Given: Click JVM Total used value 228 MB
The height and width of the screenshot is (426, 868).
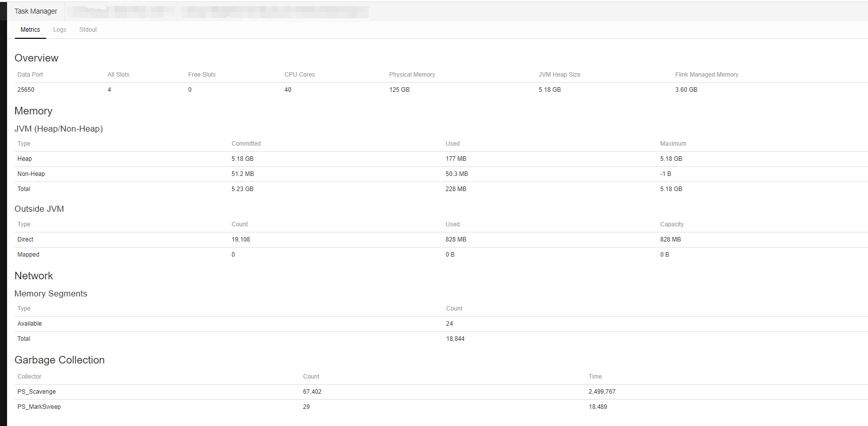Looking at the screenshot, I should click(456, 189).
